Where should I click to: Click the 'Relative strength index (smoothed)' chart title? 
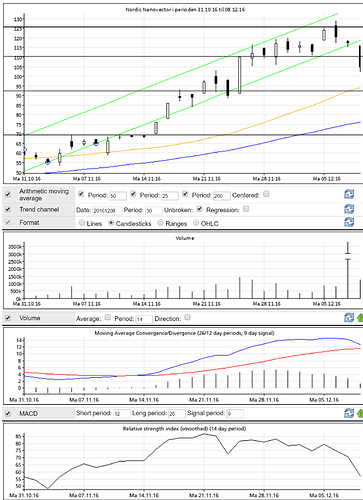[184, 429]
